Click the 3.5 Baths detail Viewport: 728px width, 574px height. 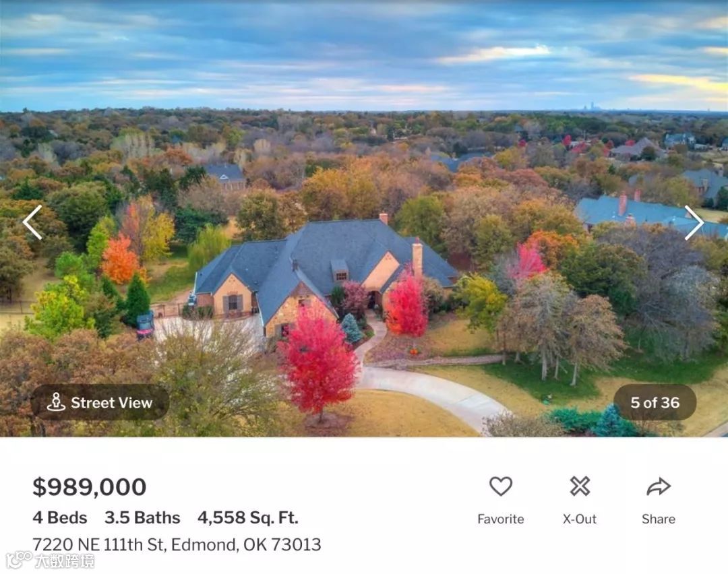[x=142, y=517]
